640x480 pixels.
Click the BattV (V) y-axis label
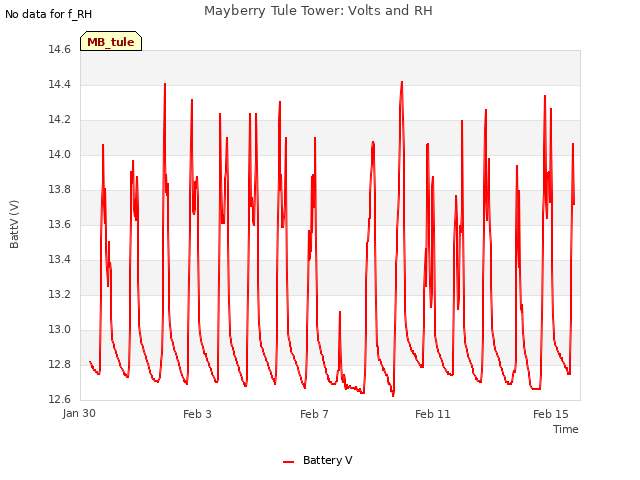14,224
